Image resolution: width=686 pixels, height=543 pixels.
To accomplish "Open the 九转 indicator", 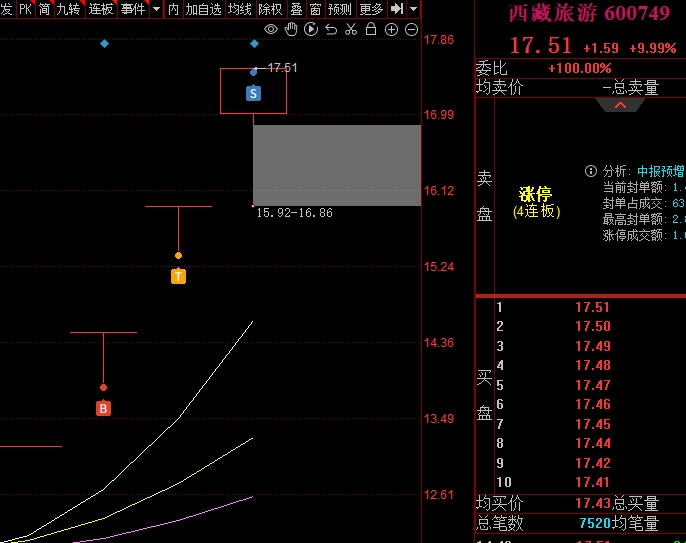I will pyautogui.click(x=68, y=9).
